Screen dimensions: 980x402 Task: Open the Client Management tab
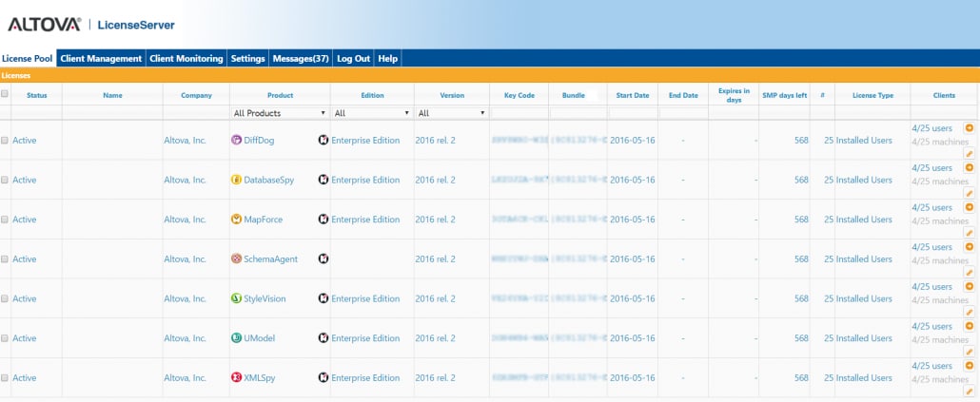click(101, 59)
